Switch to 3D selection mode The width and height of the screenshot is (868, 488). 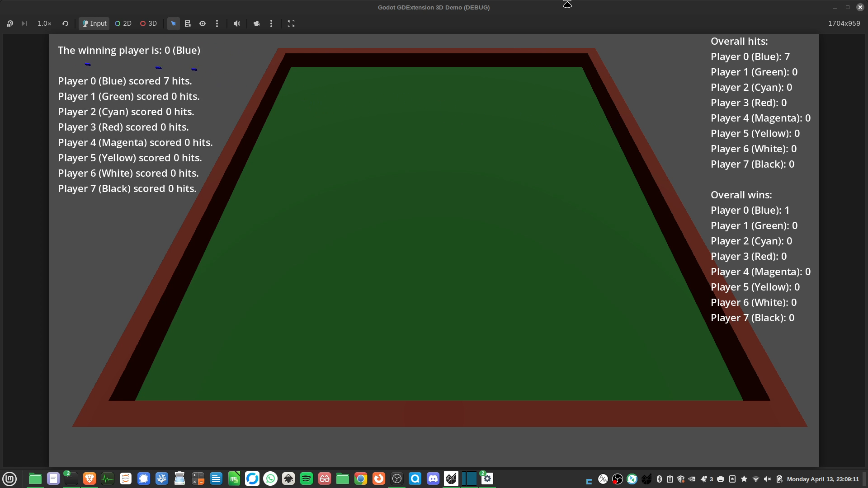point(148,23)
